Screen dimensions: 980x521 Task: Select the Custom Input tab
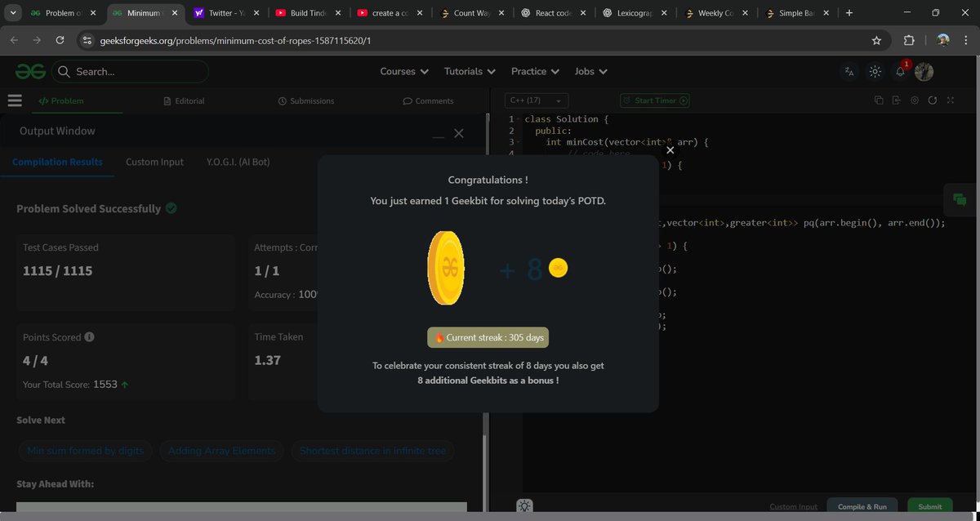pyautogui.click(x=154, y=162)
